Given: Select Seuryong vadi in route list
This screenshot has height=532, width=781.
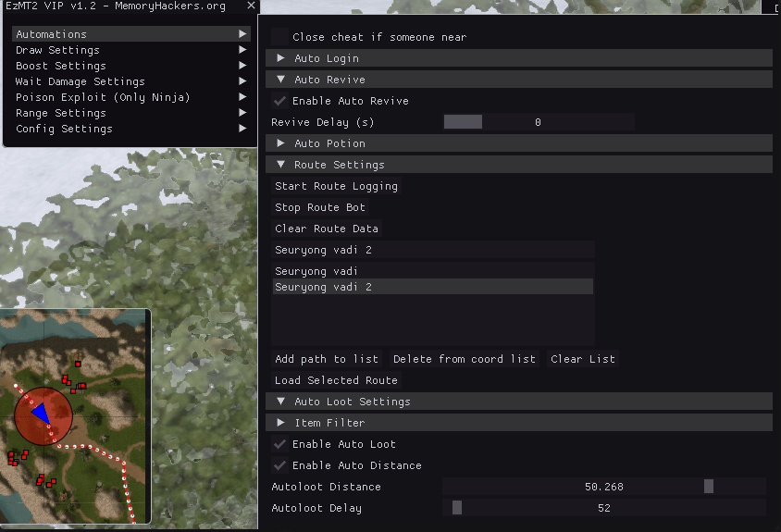Looking at the screenshot, I should [x=432, y=271].
